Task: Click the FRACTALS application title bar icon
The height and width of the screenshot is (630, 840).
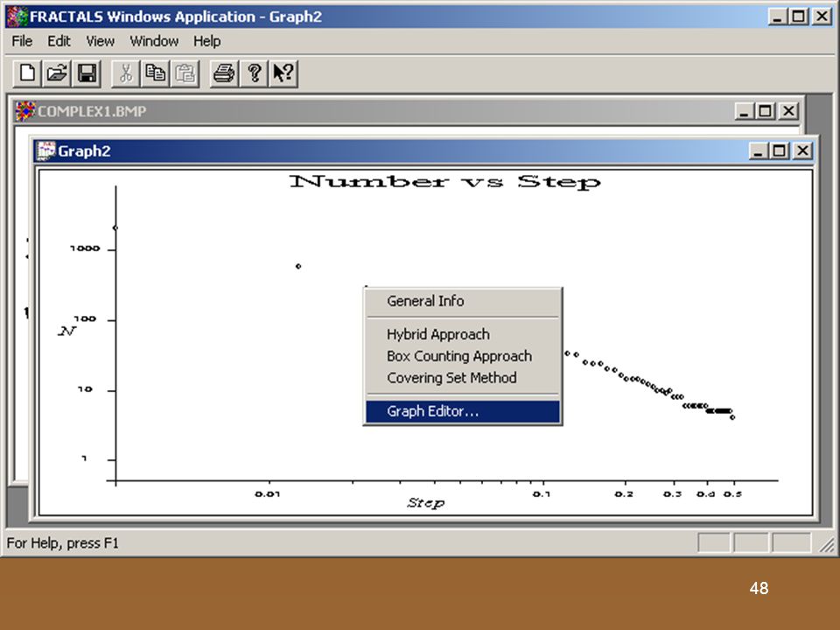Action: (x=17, y=17)
